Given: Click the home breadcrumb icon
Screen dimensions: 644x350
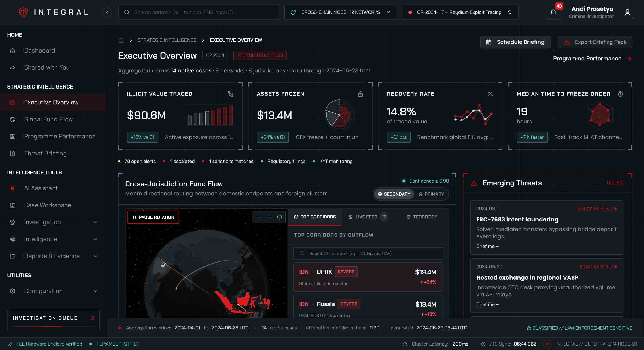Looking at the screenshot, I should point(121,40).
